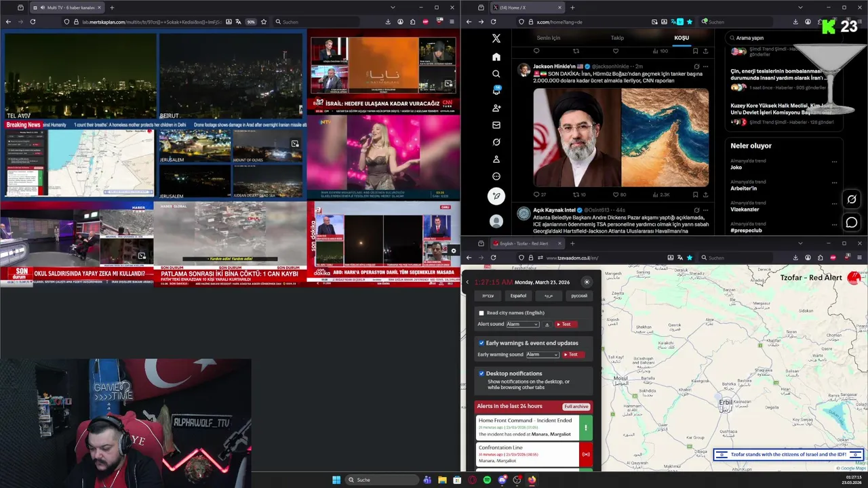The width and height of the screenshot is (868, 488).
Task: Reload the Multi TV browser page
Action: [x=32, y=22]
